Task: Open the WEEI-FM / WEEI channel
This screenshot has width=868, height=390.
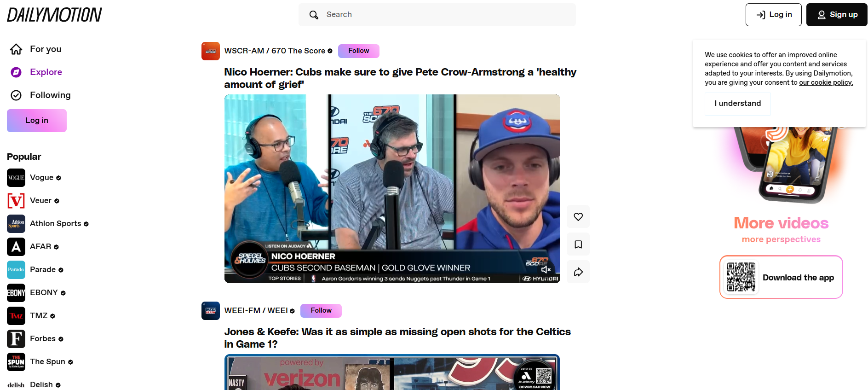Action: [x=256, y=311]
